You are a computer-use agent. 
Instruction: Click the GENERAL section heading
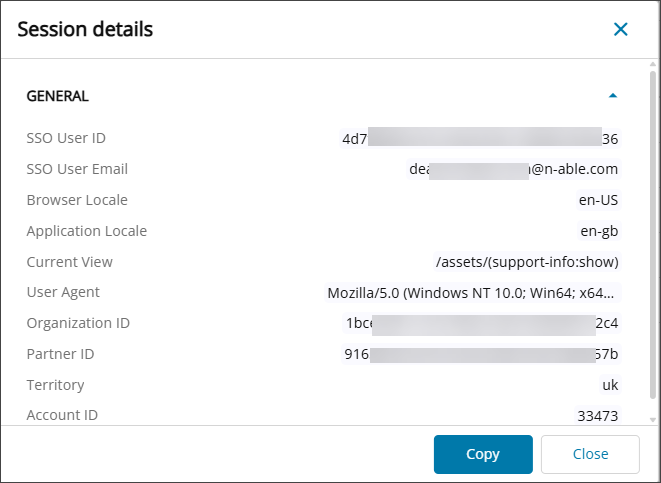click(57, 96)
